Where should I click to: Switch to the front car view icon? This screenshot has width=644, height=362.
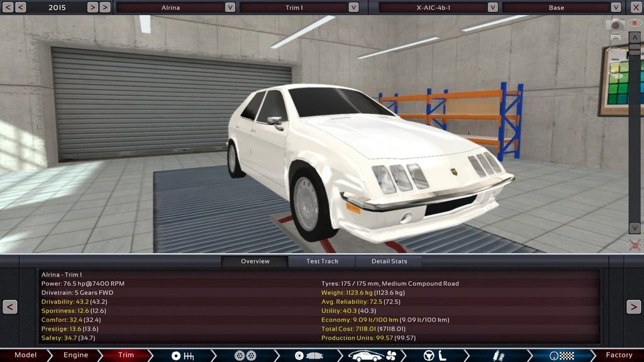tap(615, 37)
